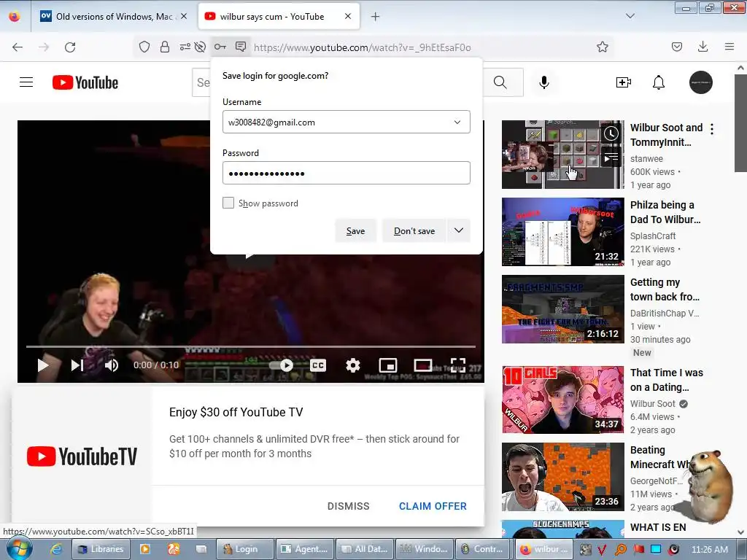Click the Save login button
Image resolution: width=747 pixels, height=560 pixels.
(x=355, y=230)
